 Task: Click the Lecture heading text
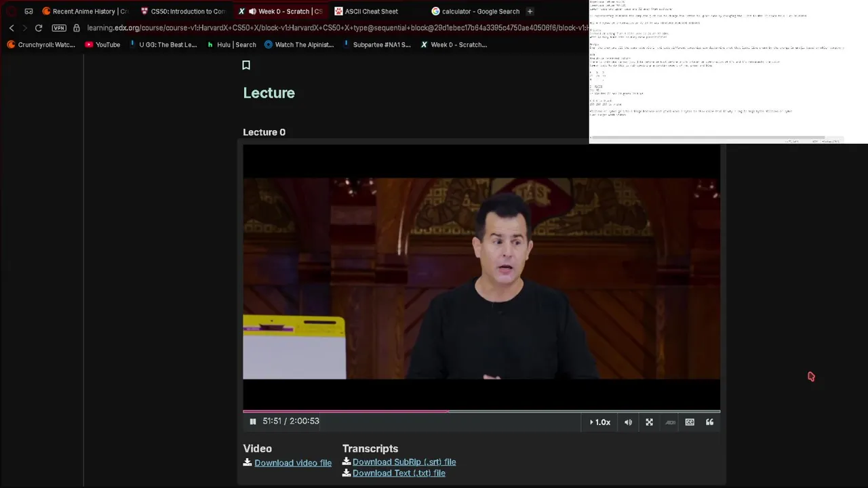(x=269, y=93)
